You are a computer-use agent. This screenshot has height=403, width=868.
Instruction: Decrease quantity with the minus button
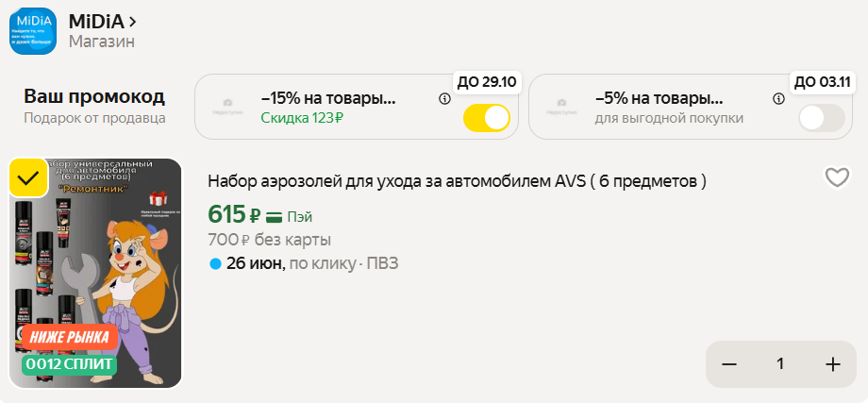pos(729,364)
